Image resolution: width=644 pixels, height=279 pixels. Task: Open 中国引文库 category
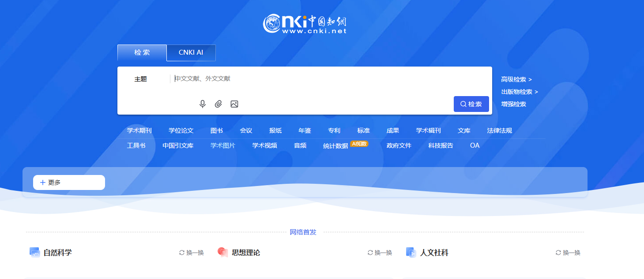pos(178,145)
